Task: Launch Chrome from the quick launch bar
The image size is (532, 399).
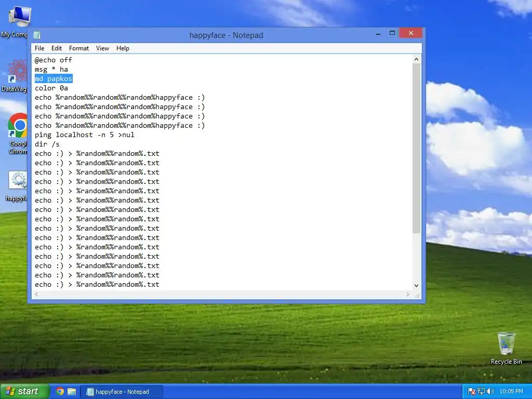Action: [60, 392]
